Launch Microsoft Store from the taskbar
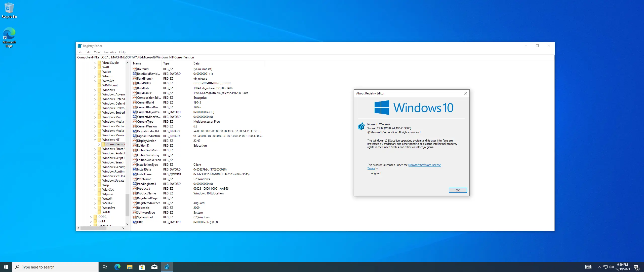The width and height of the screenshot is (644, 272). pyautogui.click(x=142, y=267)
